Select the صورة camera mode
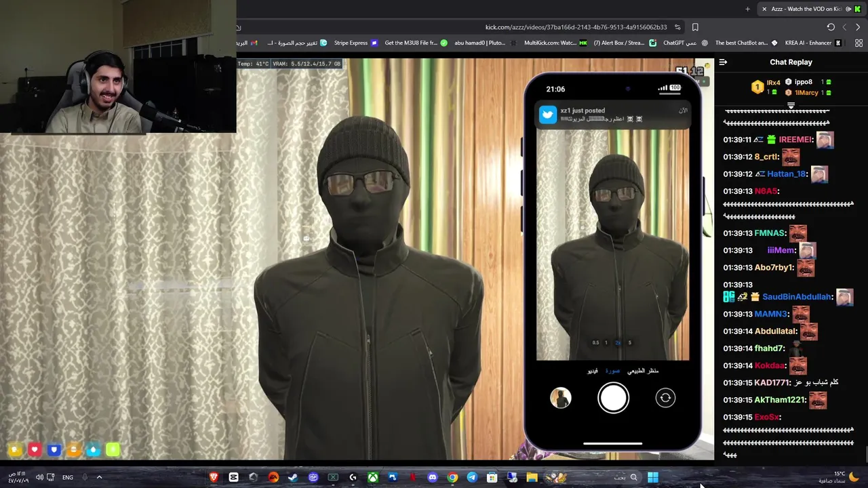 [612, 371]
